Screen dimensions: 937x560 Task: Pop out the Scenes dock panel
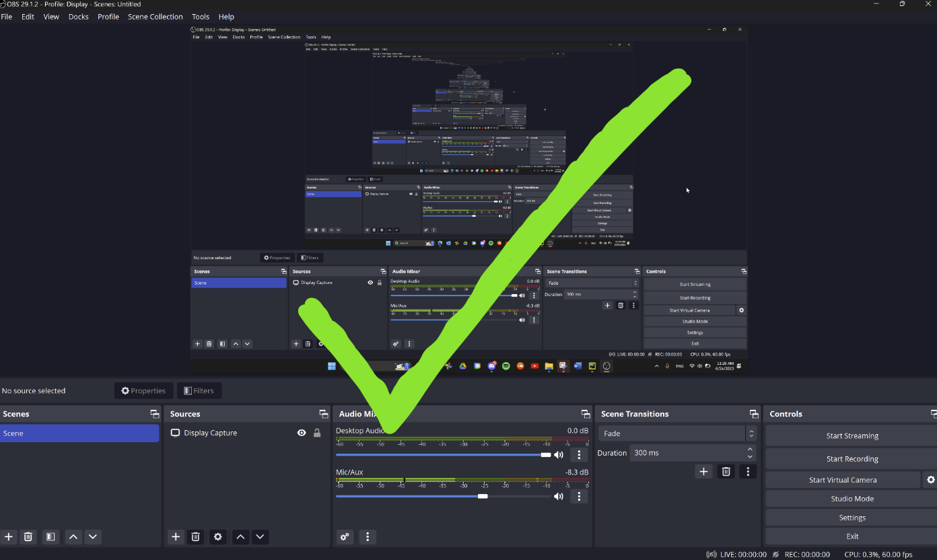(x=154, y=414)
